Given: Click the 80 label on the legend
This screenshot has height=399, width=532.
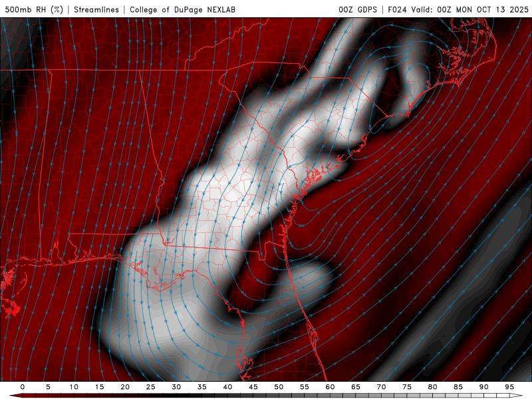Looking at the screenshot, I should 433,387.
